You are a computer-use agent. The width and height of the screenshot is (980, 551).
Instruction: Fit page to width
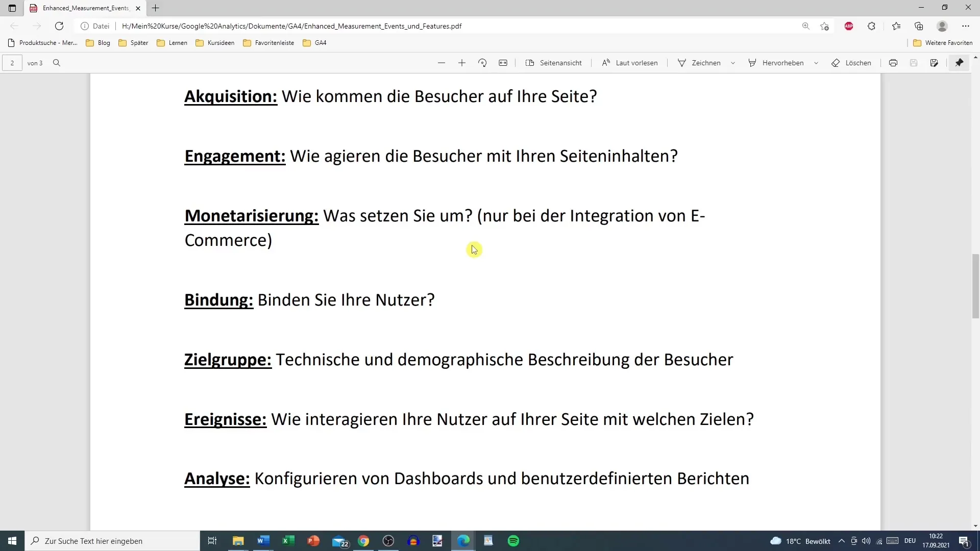tap(503, 63)
